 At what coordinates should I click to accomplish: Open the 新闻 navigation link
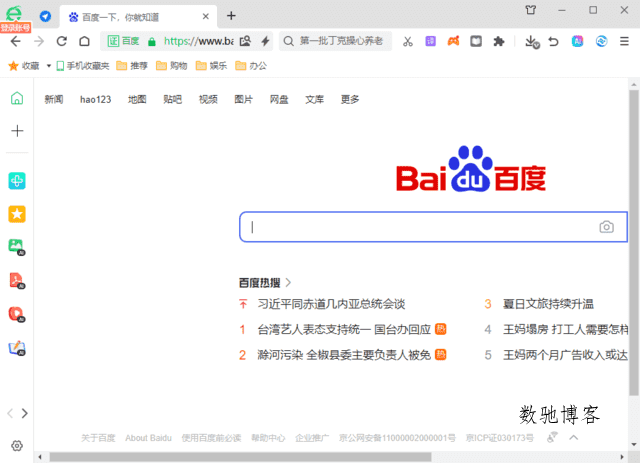[53, 99]
